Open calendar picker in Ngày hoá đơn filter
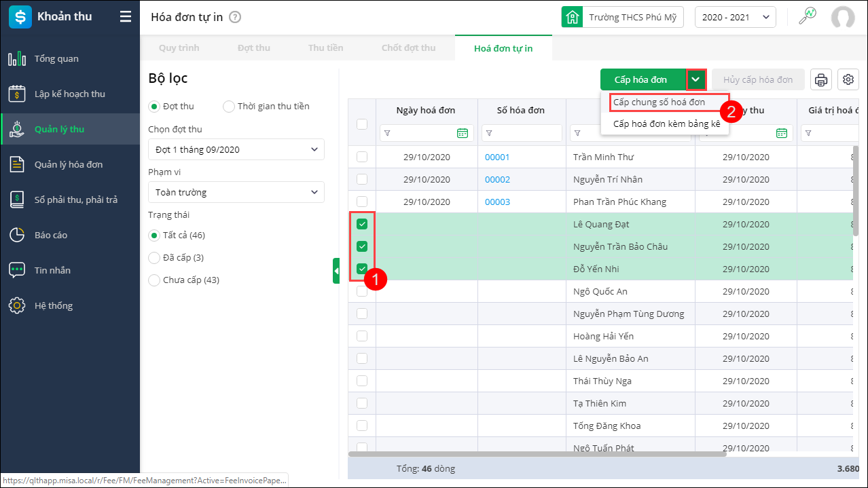The width and height of the screenshot is (868, 488). pyautogui.click(x=463, y=133)
